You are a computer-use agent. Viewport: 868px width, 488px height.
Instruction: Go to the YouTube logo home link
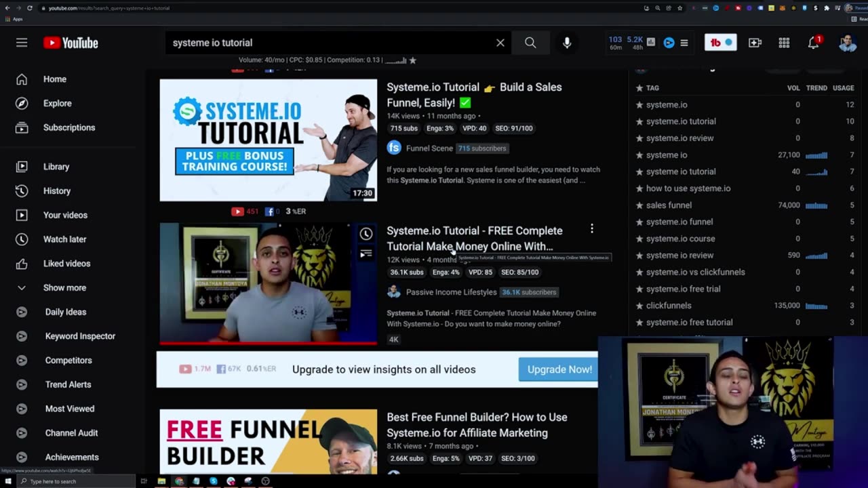point(71,43)
